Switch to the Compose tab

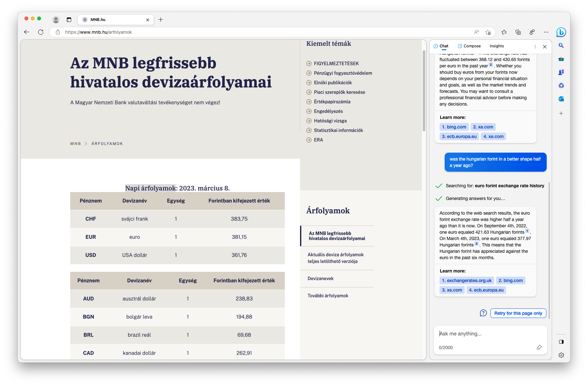[469, 46]
